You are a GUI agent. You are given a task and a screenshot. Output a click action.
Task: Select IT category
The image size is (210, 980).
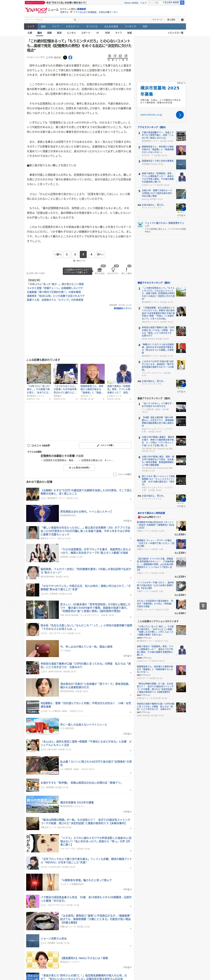(x=98, y=33)
